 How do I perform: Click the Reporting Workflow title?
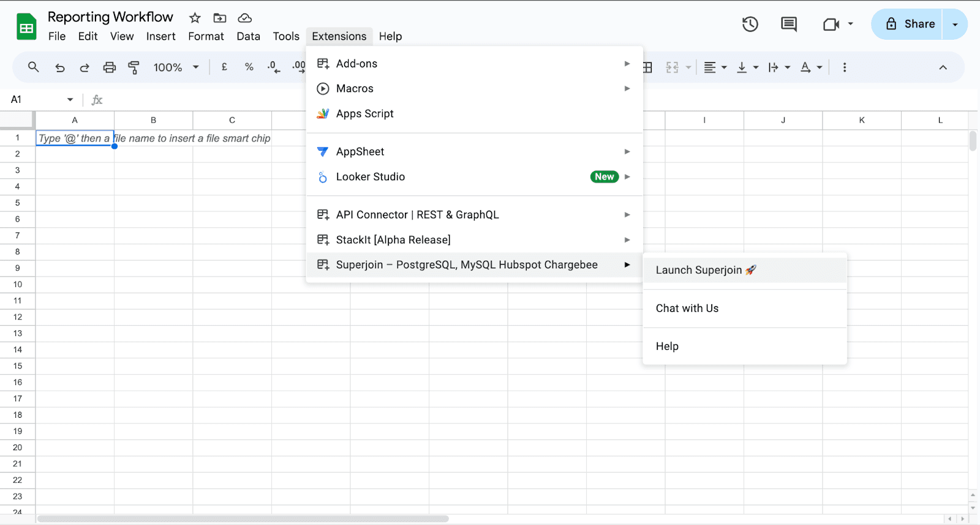(x=110, y=17)
